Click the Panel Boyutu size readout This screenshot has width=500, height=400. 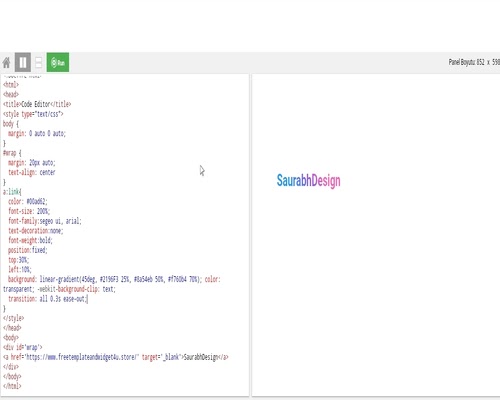[474, 62]
